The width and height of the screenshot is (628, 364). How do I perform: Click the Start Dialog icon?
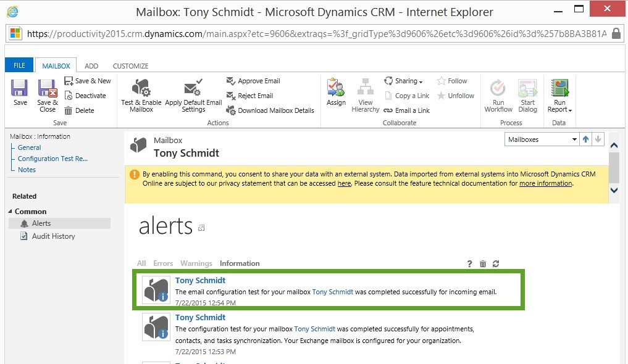[527, 93]
